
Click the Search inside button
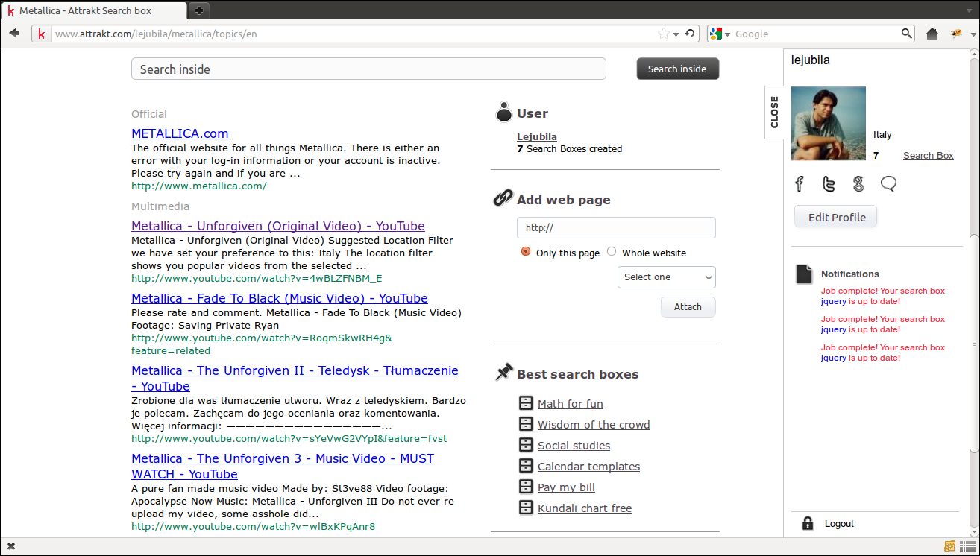[x=677, y=69]
